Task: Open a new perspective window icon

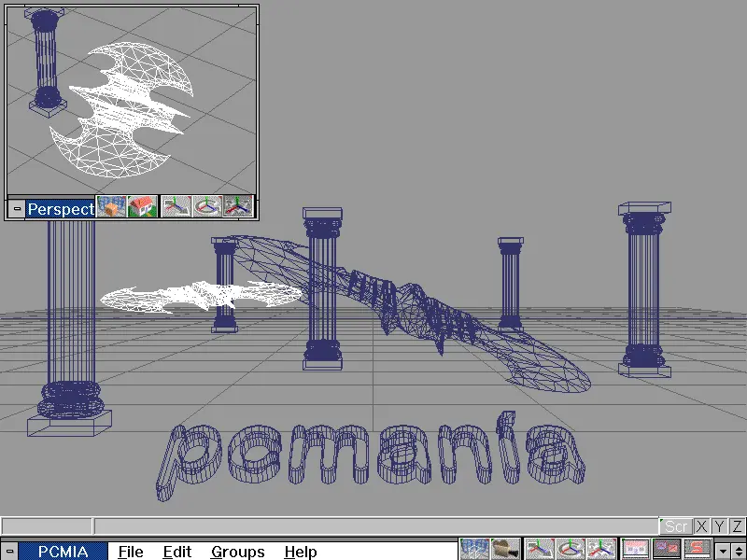Action: [x=636, y=550]
